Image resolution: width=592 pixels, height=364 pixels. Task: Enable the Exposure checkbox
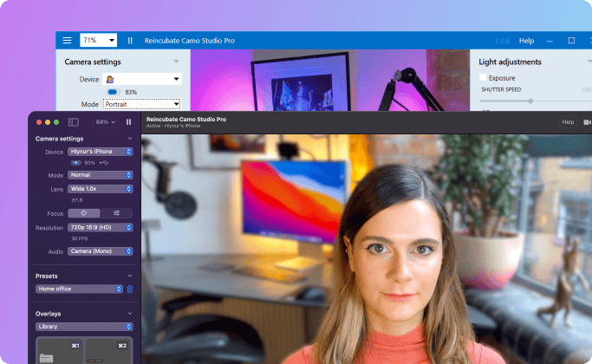point(483,77)
